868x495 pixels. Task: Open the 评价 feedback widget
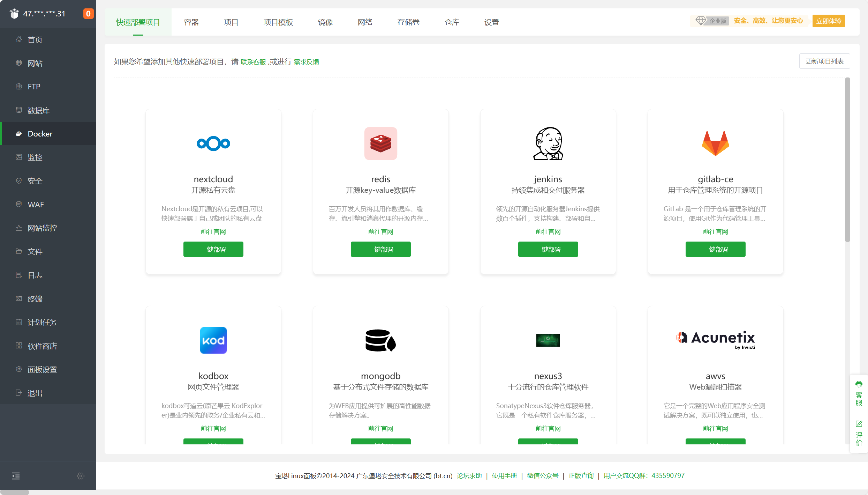pyautogui.click(x=859, y=433)
